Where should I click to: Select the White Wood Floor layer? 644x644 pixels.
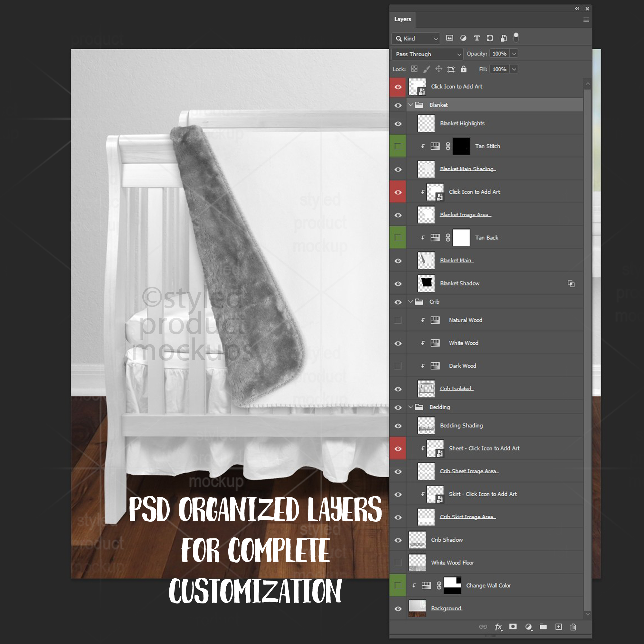click(452, 563)
